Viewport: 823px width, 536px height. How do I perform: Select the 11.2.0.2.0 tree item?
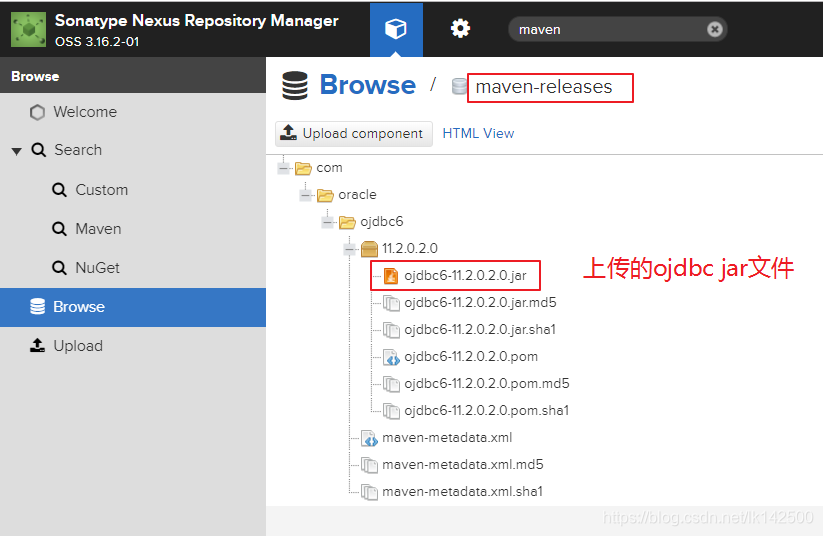pyautogui.click(x=410, y=248)
